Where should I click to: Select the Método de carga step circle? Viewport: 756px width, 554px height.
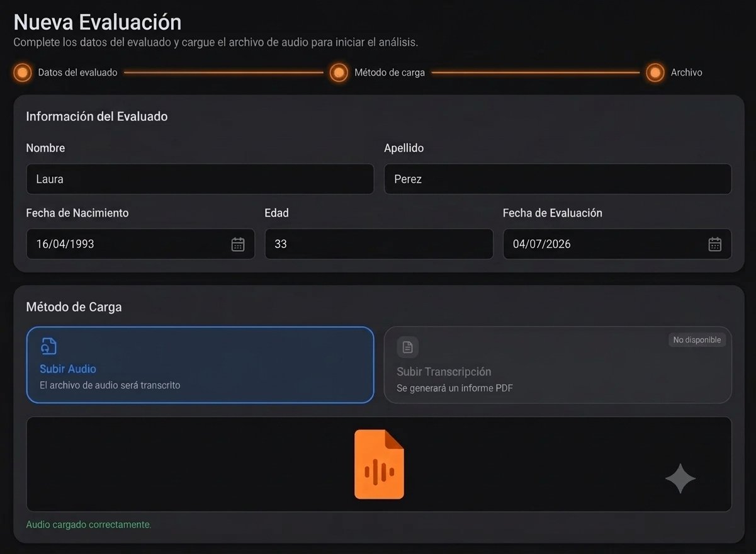pos(339,72)
